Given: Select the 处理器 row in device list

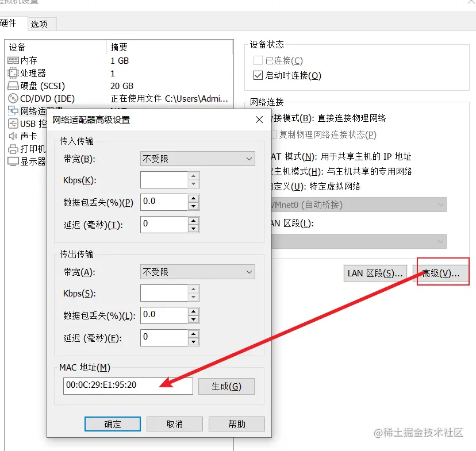Looking at the screenshot, I should [x=120, y=73].
